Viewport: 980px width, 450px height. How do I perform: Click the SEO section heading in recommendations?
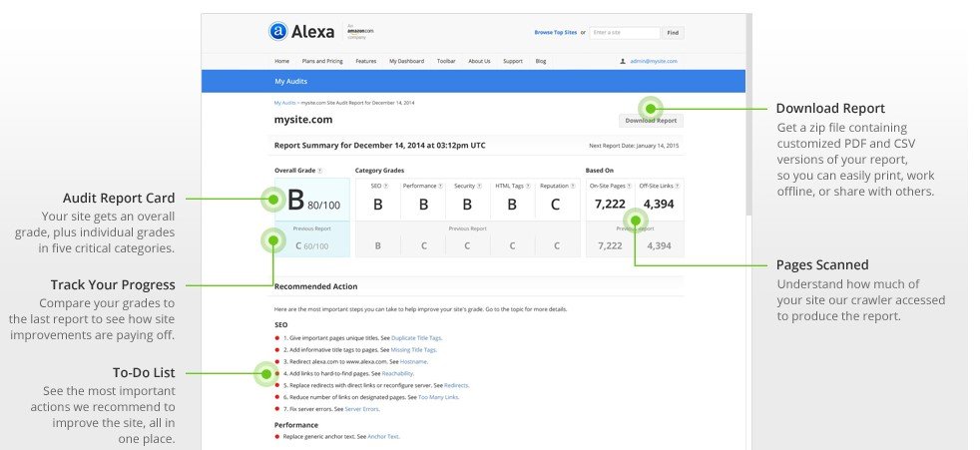(280, 325)
